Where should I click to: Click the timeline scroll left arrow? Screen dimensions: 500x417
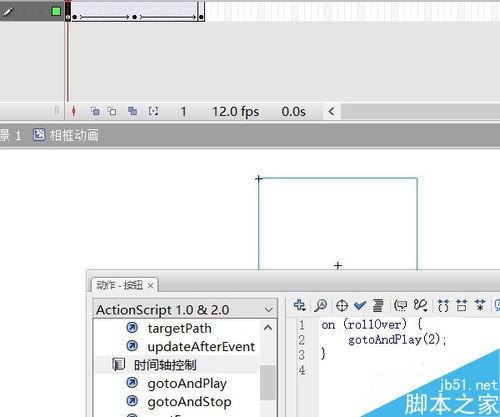point(331,111)
